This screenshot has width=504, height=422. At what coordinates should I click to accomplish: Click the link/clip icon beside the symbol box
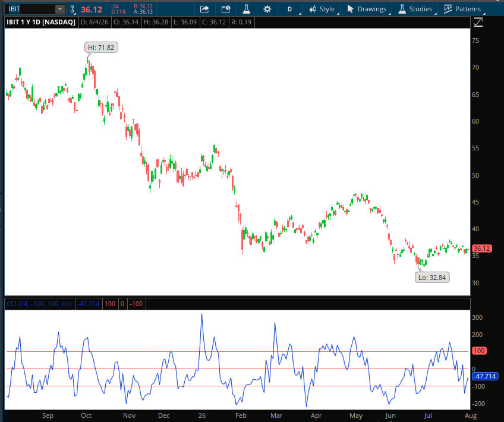click(x=73, y=9)
